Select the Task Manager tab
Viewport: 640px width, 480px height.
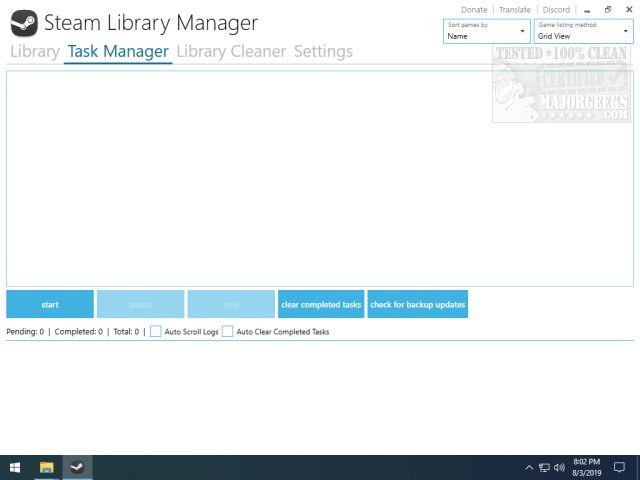coord(118,51)
